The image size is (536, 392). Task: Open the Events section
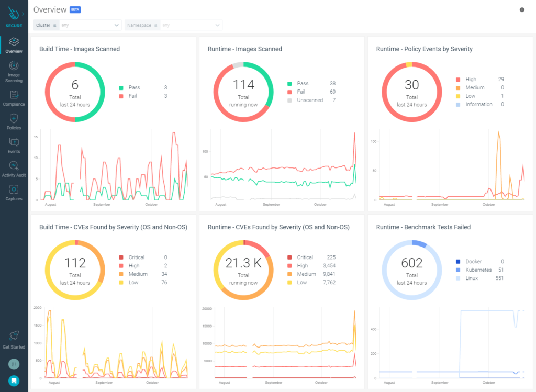coord(14,142)
